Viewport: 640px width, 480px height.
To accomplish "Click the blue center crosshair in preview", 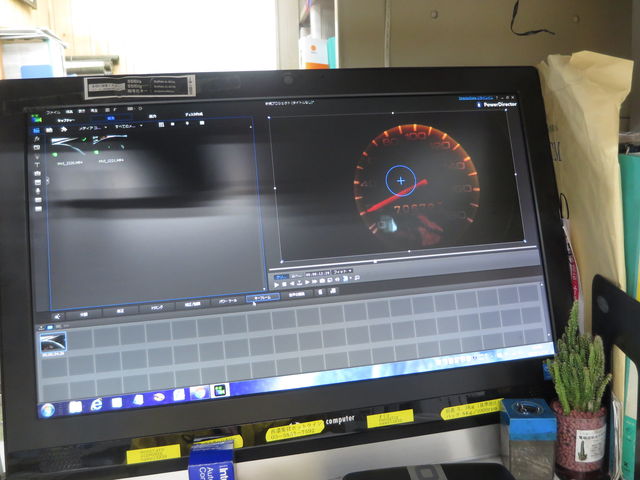I will point(401,180).
